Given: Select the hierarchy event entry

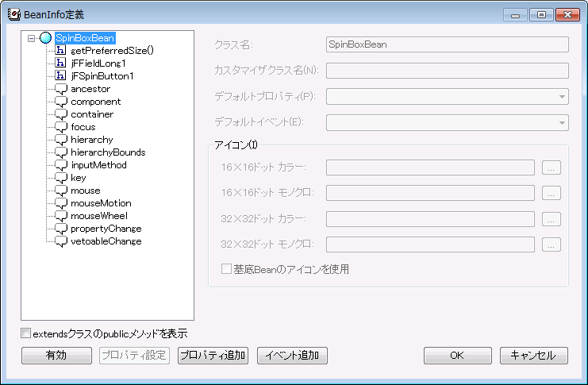Looking at the screenshot, I should point(92,140).
